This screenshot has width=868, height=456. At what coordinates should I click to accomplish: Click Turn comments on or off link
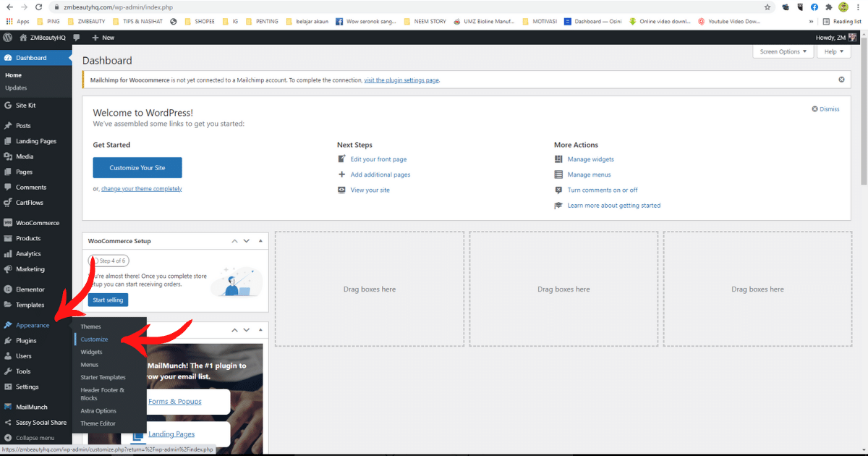click(x=603, y=190)
